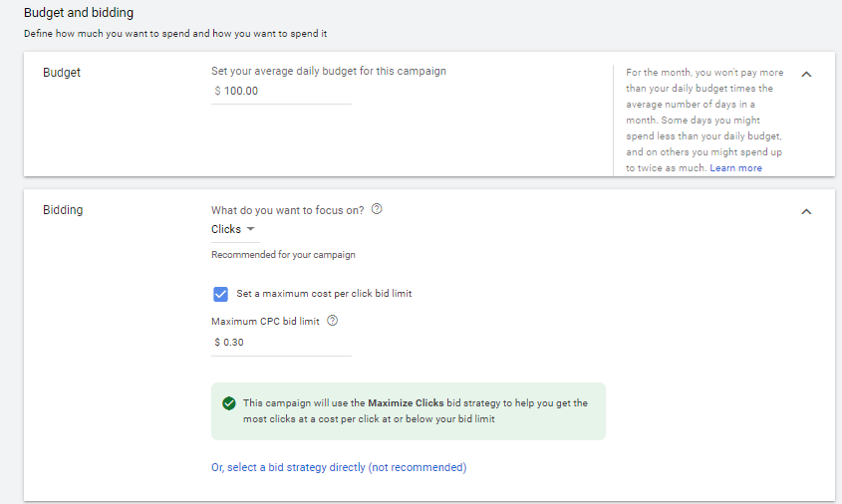The height and width of the screenshot is (504, 842).
Task: Click the "Maximum CPC bid limit" label text
Action: (x=265, y=321)
